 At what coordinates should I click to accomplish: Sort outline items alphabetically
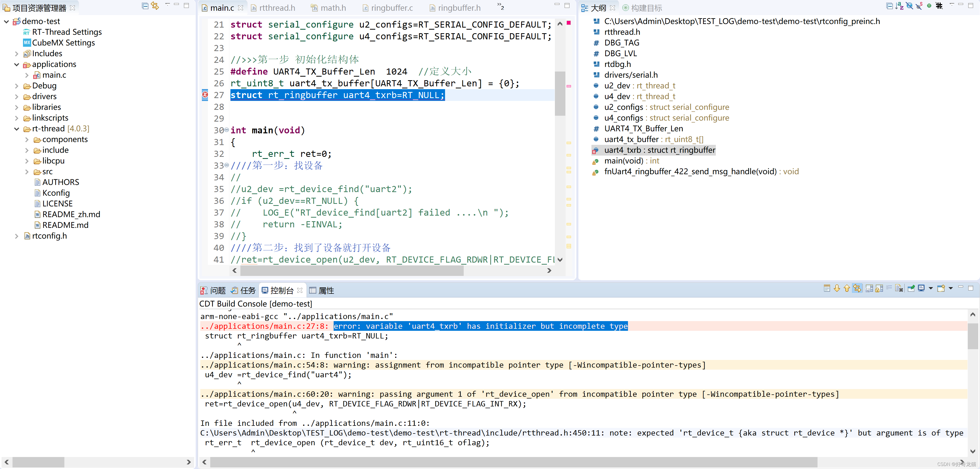click(899, 6)
